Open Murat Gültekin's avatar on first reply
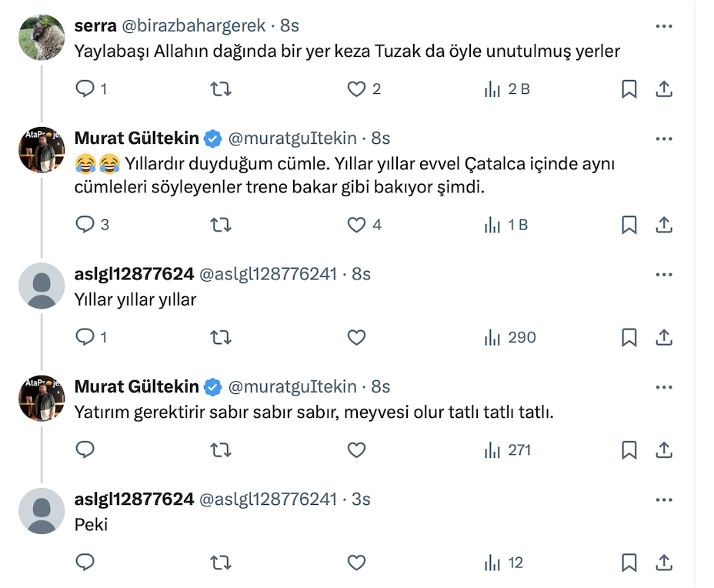 coord(42,150)
